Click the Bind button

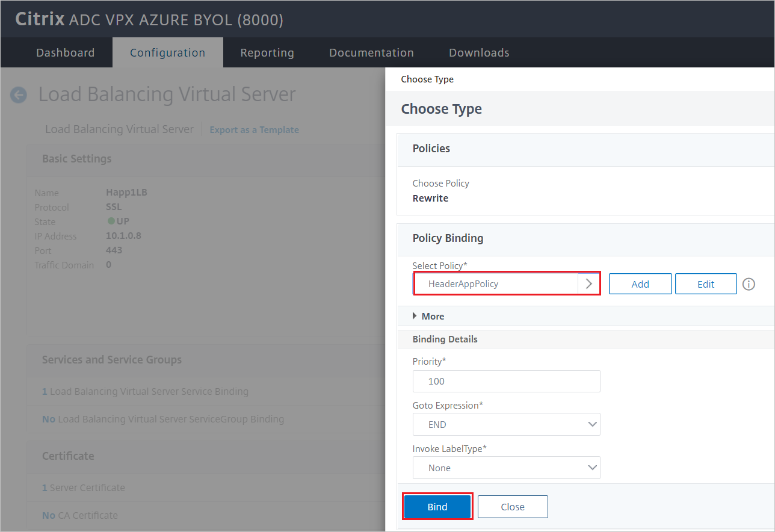pos(437,507)
